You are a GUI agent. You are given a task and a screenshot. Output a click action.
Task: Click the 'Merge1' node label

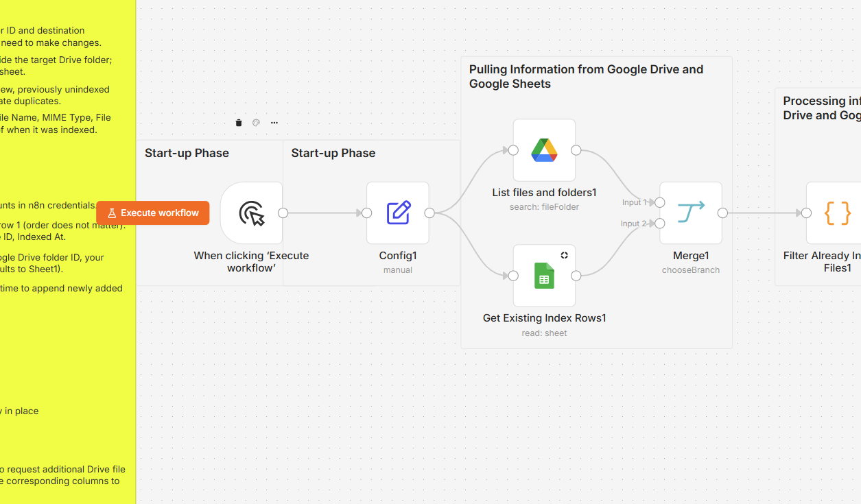point(691,256)
